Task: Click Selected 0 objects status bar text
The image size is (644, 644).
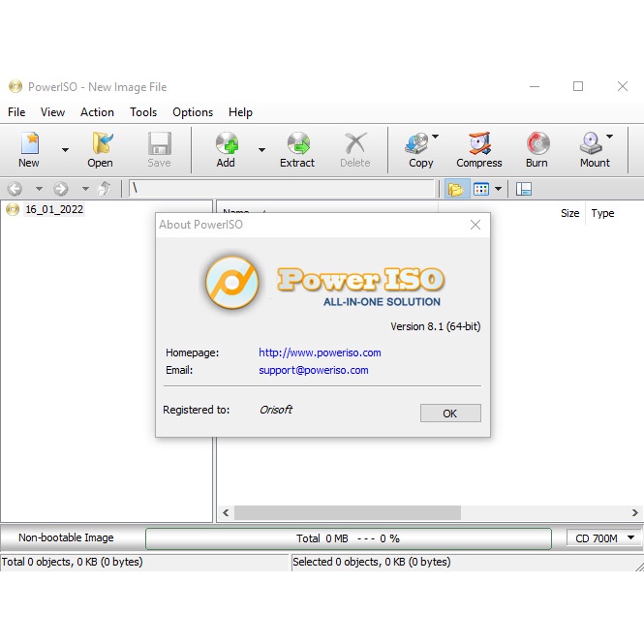Action: point(372,562)
